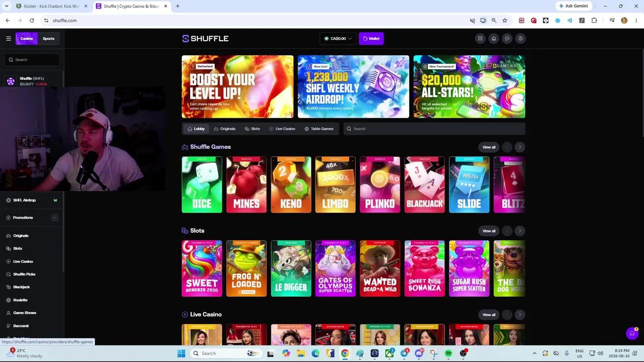This screenshot has height=362, width=644.
Task: Switch to the Sports section
Action: coord(48,38)
